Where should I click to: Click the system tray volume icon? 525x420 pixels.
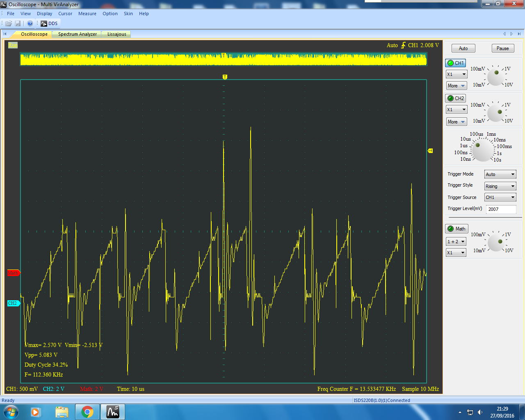(480, 412)
